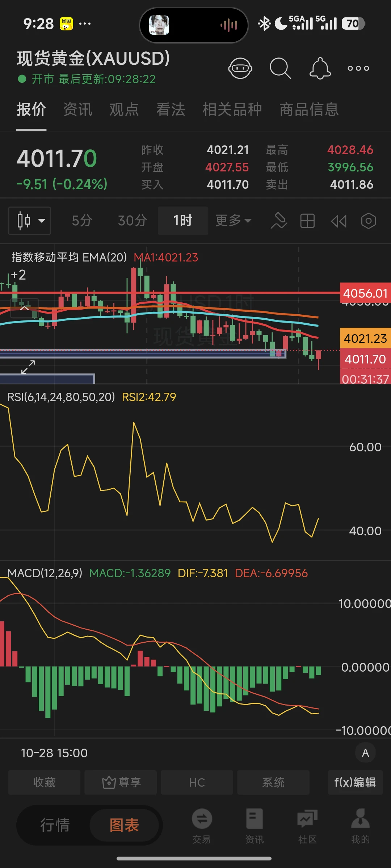This screenshot has width=391, height=868.
Task: Tap the search magnifier icon
Action: coord(280,68)
